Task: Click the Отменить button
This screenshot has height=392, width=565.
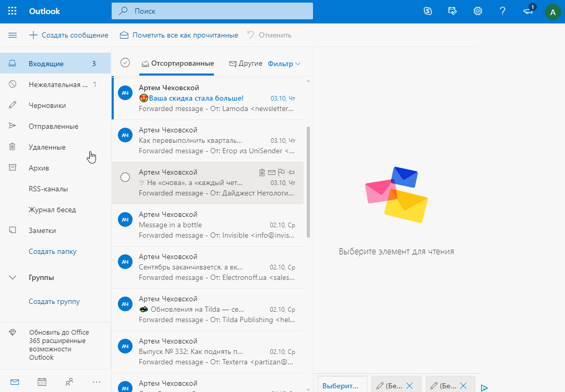Action: (x=269, y=35)
